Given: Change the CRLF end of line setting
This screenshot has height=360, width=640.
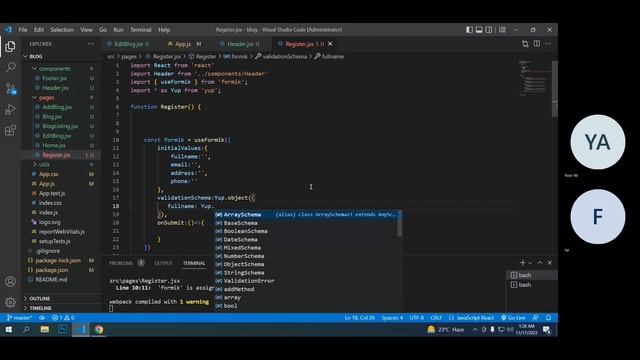Looking at the screenshot, I should pyautogui.click(x=436, y=318).
